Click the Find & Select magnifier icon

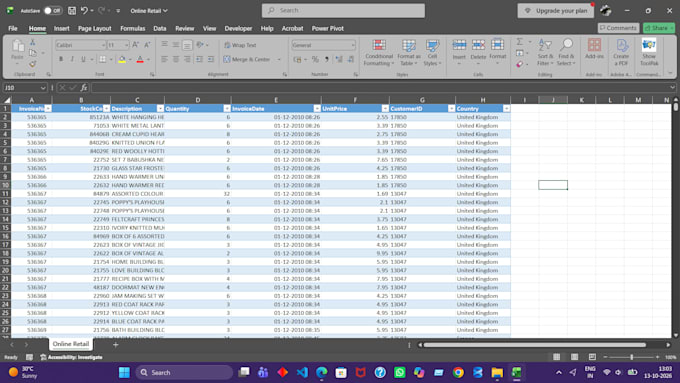click(x=566, y=45)
